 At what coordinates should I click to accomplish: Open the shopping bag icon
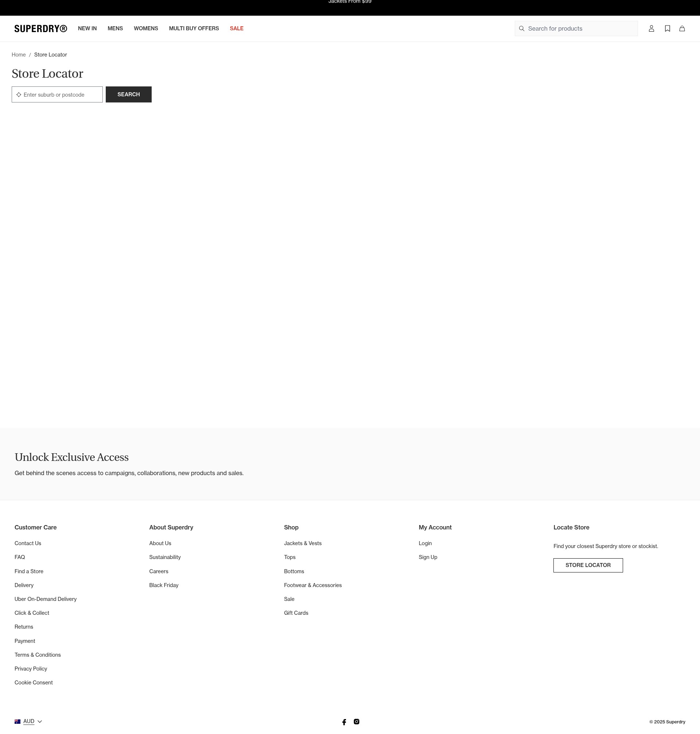(682, 29)
